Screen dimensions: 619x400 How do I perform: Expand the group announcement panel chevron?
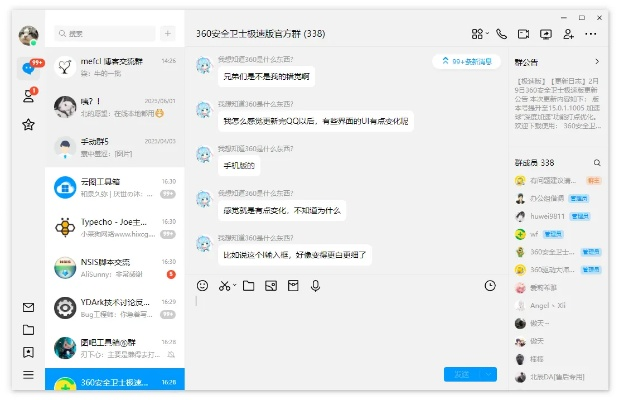click(597, 62)
